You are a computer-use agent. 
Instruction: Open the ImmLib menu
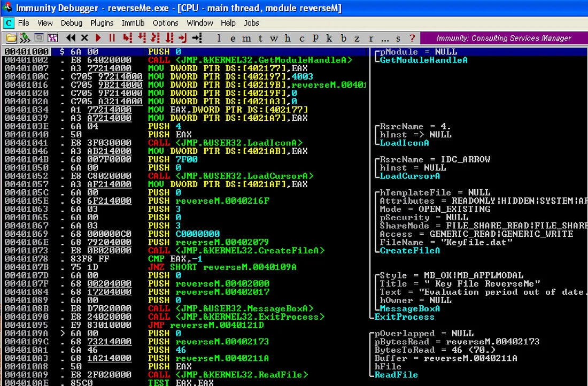[133, 23]
